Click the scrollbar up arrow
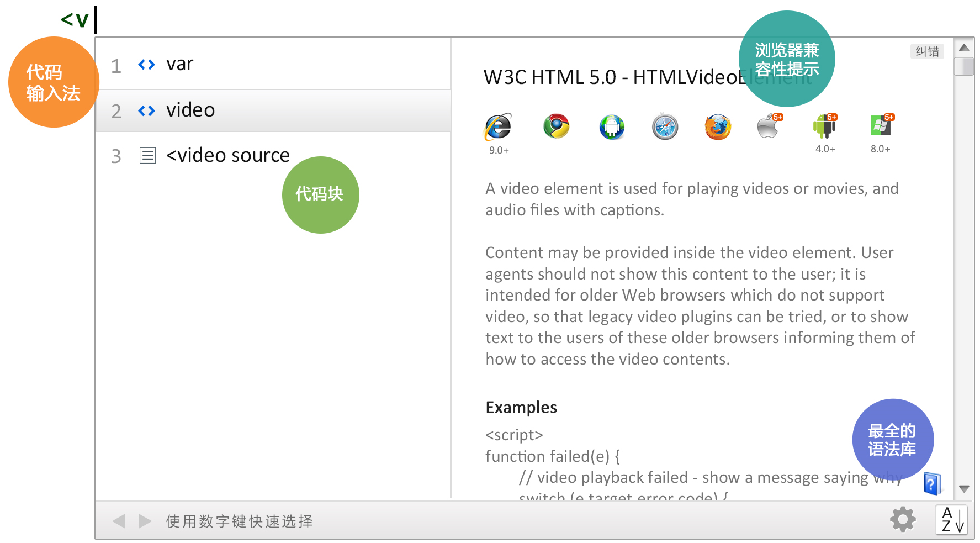 coord(964,48)
